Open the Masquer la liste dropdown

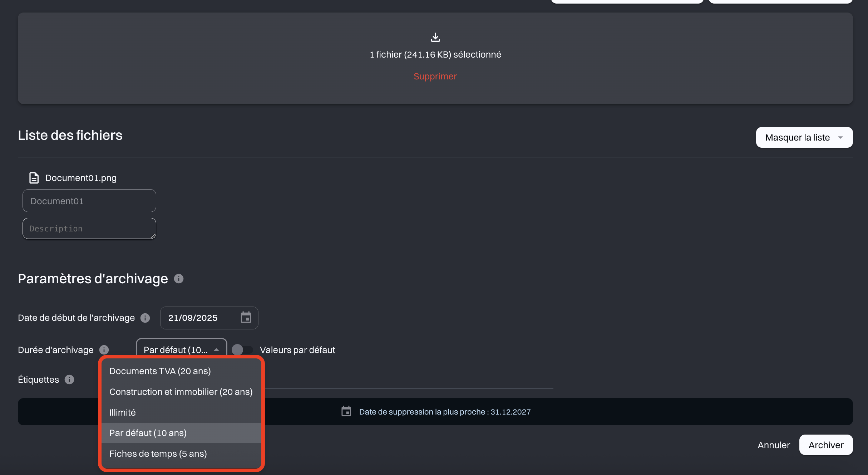click(804, 137)
